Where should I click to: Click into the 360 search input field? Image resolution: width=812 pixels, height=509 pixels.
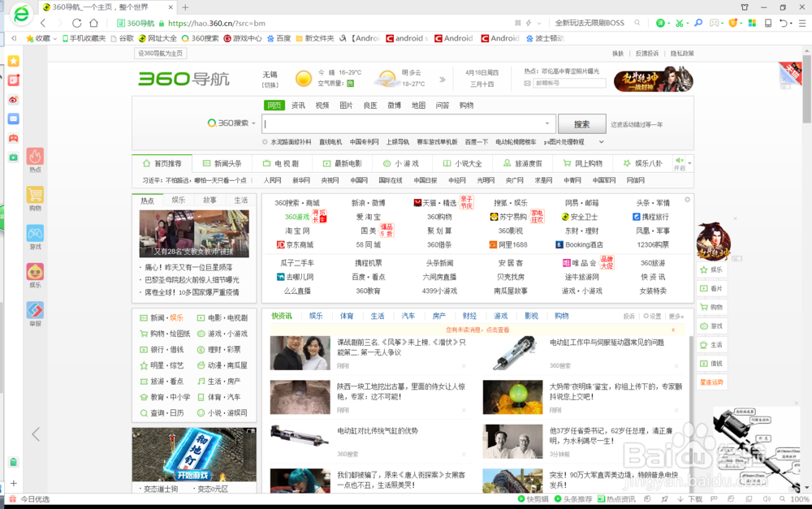click(x=408, y=123)
